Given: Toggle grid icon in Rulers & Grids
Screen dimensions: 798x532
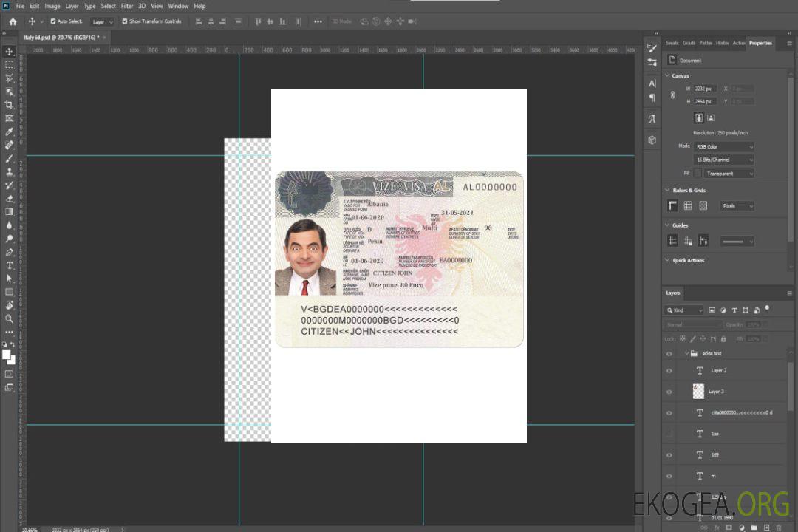Looking at the screenshot, I should tap(688, 205).
